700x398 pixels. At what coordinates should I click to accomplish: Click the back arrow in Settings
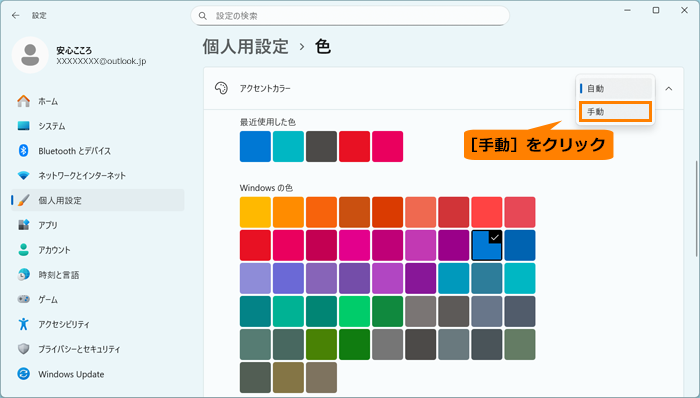pos(16,16)
